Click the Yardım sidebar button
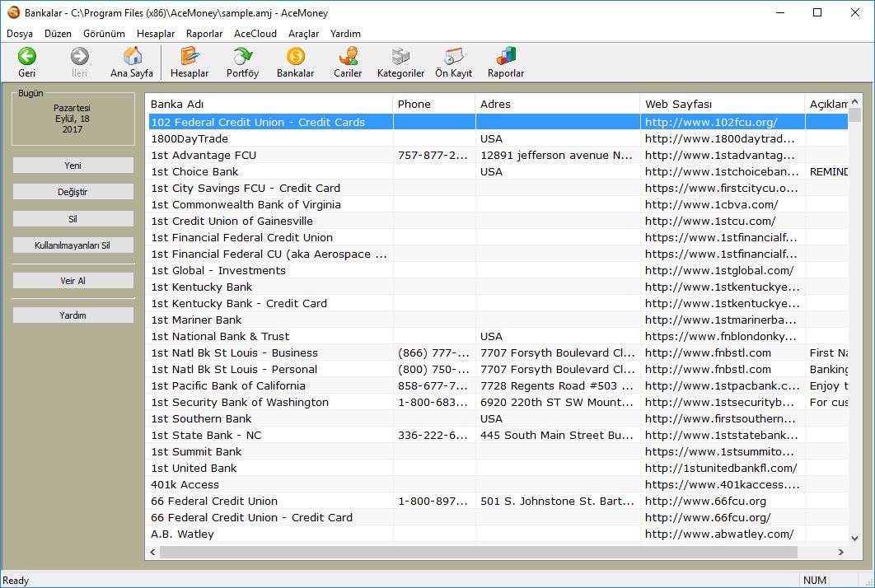This screenshot has width=875, height=588. 73,315
